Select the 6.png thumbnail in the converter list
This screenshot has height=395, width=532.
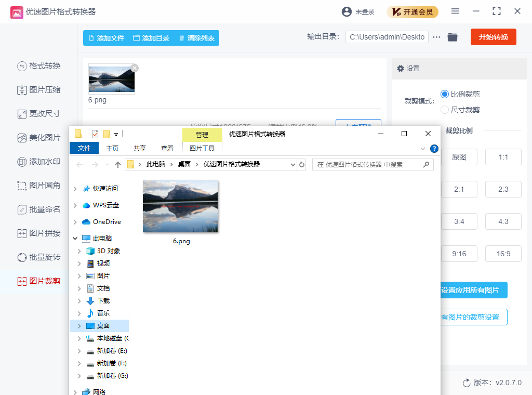112,79
